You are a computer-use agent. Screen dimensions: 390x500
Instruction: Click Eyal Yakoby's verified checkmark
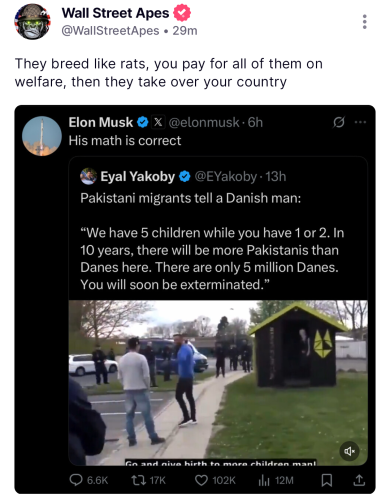tap(184, 177)
